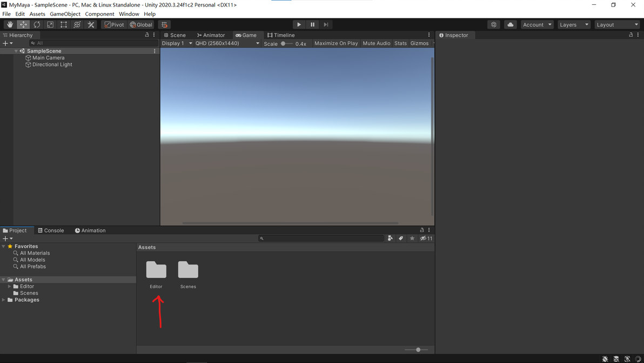The image size is (644, 363).
Task: Click the Scale slider in Game view
Action: (x=286, y=44)
